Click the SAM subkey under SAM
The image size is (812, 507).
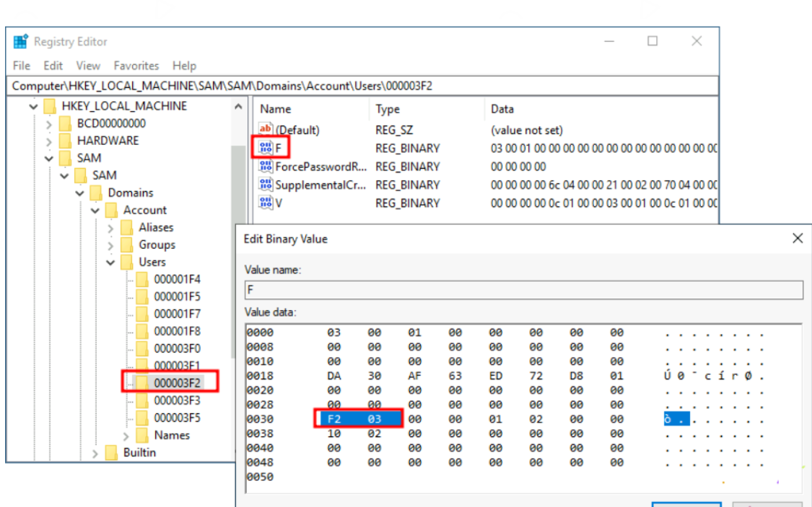(104, 175)
